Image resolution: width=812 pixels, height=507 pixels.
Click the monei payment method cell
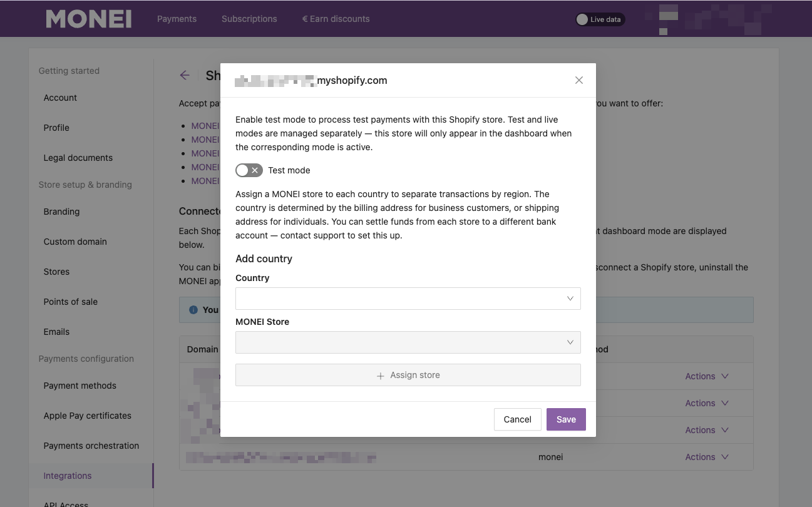[x=551, y=457]
